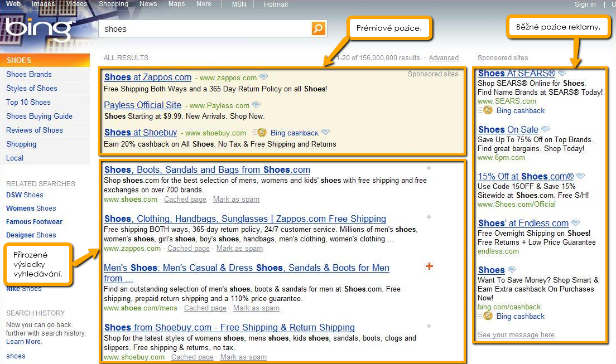
Task: Open Shoes from Shoebuy.com result title
Action: pos(229,327)
